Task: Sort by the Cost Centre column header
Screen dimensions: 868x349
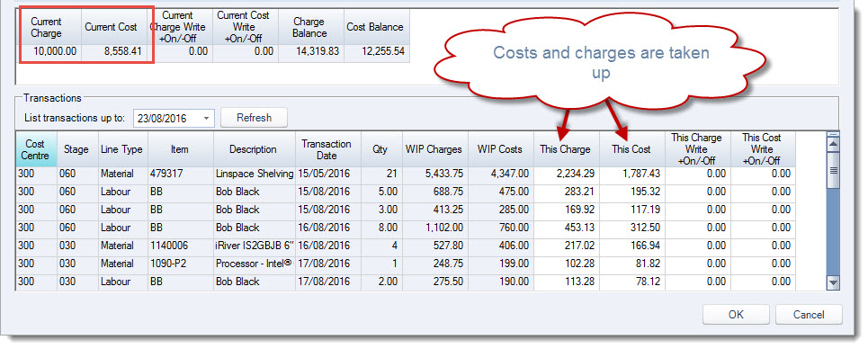Action: [37, 149]
